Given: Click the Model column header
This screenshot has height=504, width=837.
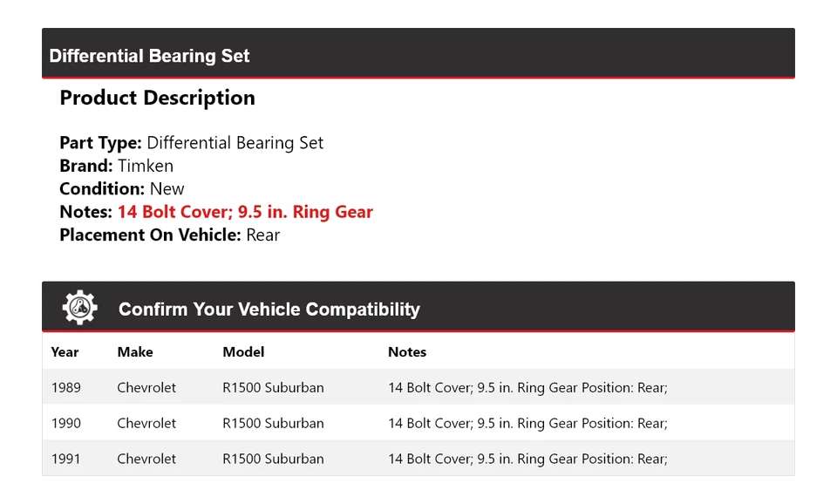Looking at the screenshot, I should pyautogui.click(x=243, y=352).
